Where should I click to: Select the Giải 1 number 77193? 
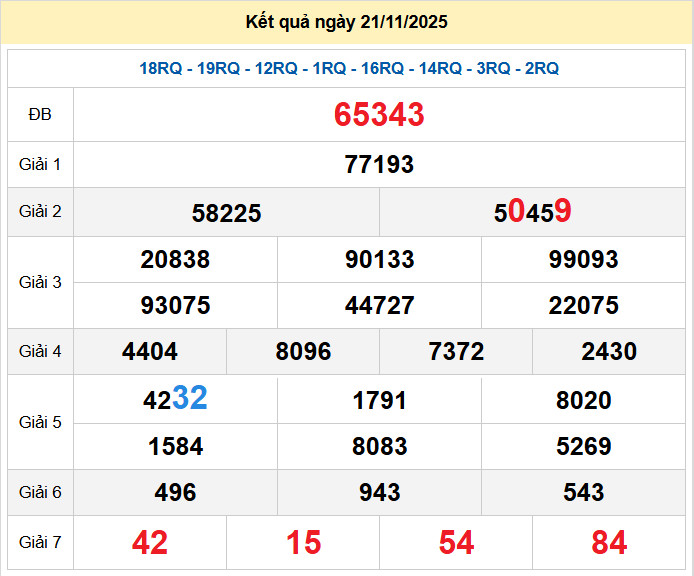coord(379,165)
